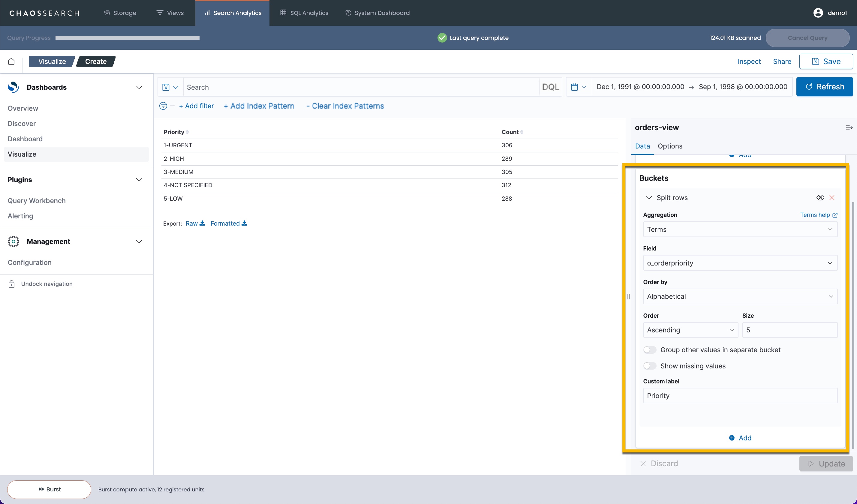The height and width of the screenshot is (504, 857).
Task: Click the calendar date quick menu icon
Action: coord(579,87)
